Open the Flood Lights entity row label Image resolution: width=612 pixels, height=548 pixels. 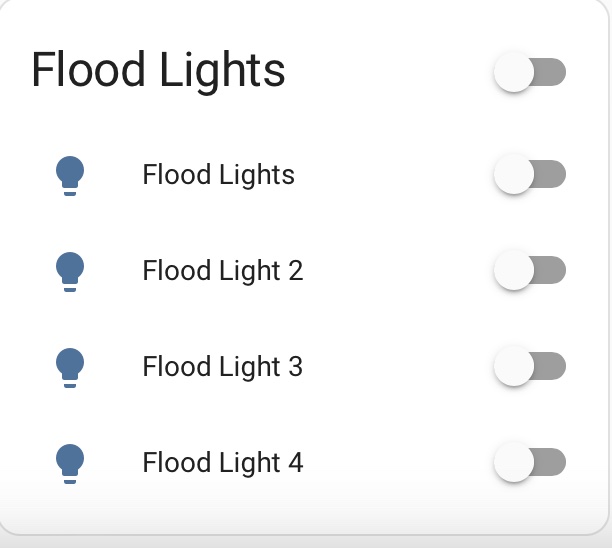[218, 175]
